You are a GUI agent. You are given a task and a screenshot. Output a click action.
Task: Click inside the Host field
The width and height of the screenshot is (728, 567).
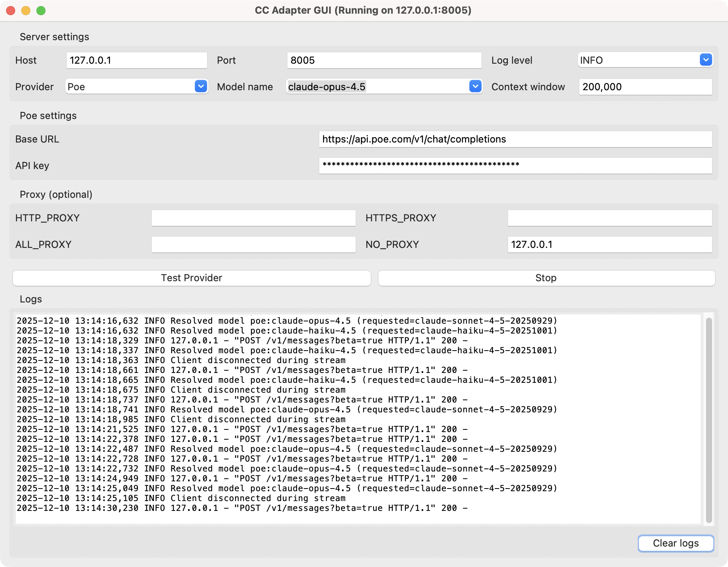tap(136, 60)
